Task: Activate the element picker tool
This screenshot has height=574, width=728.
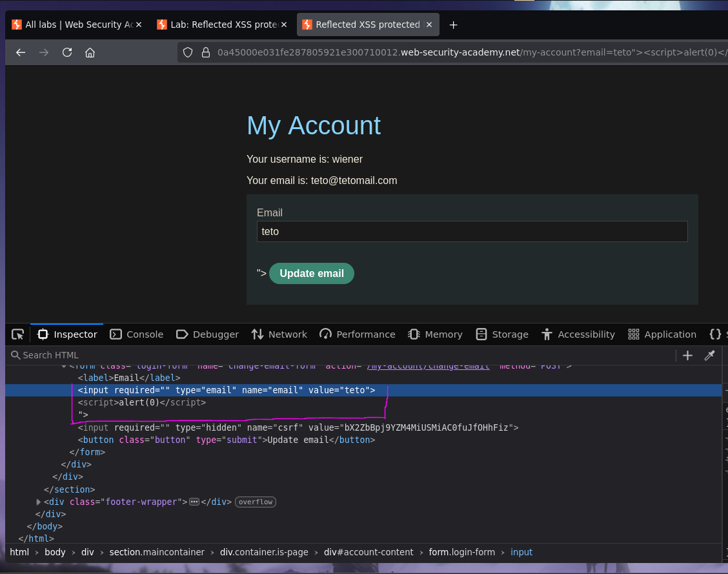Action: point(17,334)
